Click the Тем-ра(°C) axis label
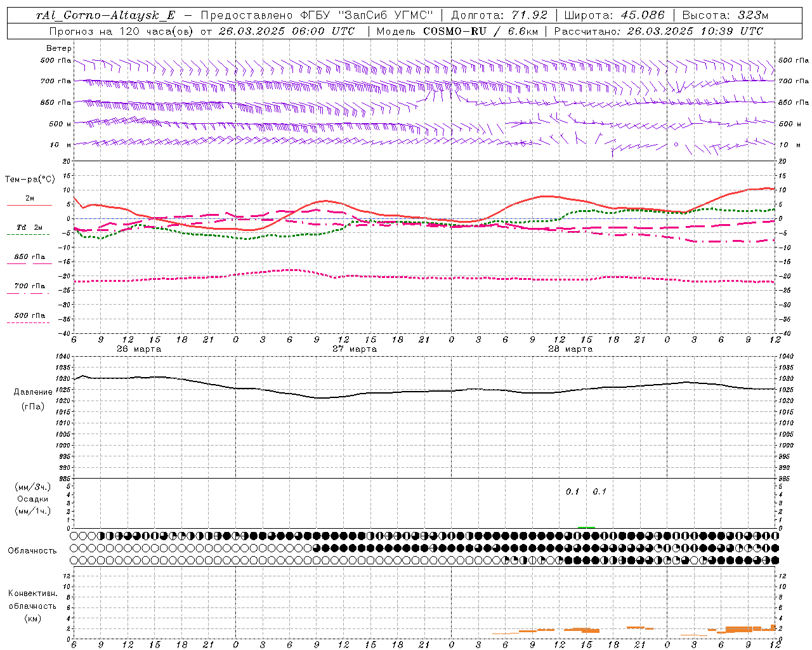 (30, 180)
